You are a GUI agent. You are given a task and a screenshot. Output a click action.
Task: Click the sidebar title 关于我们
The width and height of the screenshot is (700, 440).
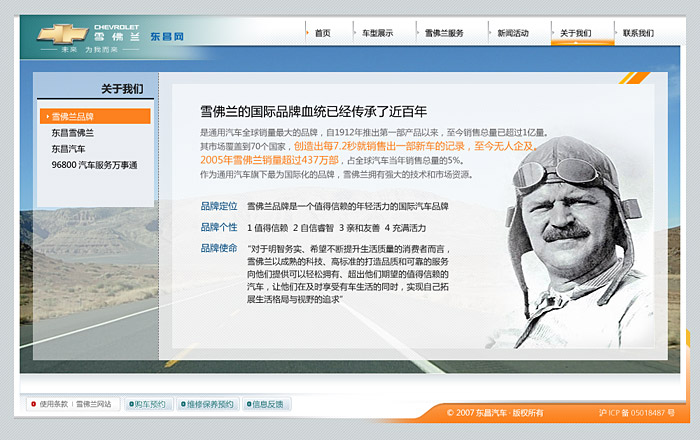(x=122, y=89)
